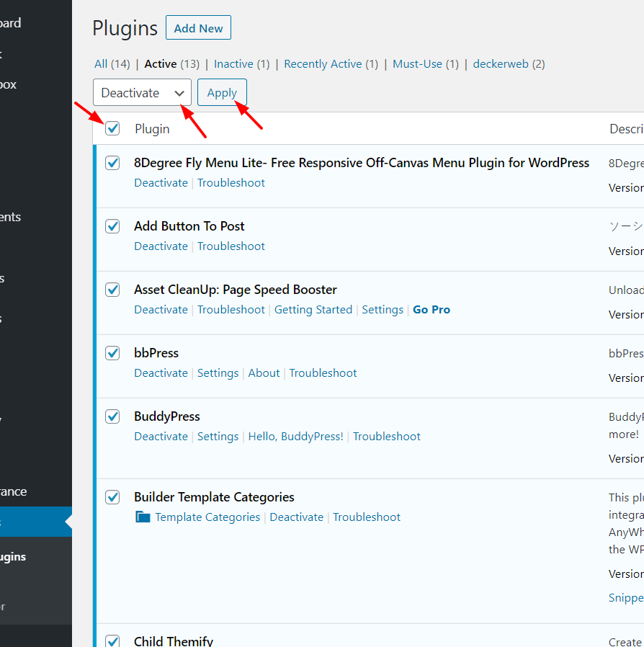
Task: Troubleshoot the Add Button To Post plugin
Action: pos(231,246)
